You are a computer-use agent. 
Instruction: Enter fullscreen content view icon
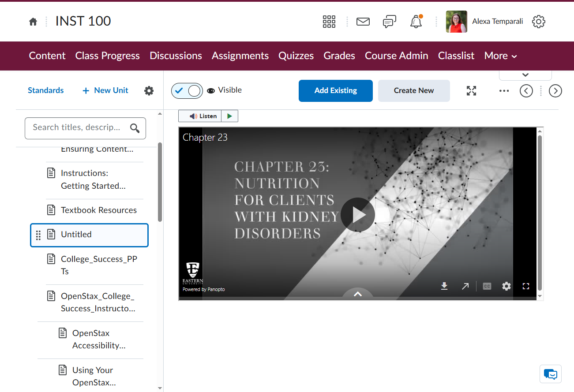coord(472,91)
